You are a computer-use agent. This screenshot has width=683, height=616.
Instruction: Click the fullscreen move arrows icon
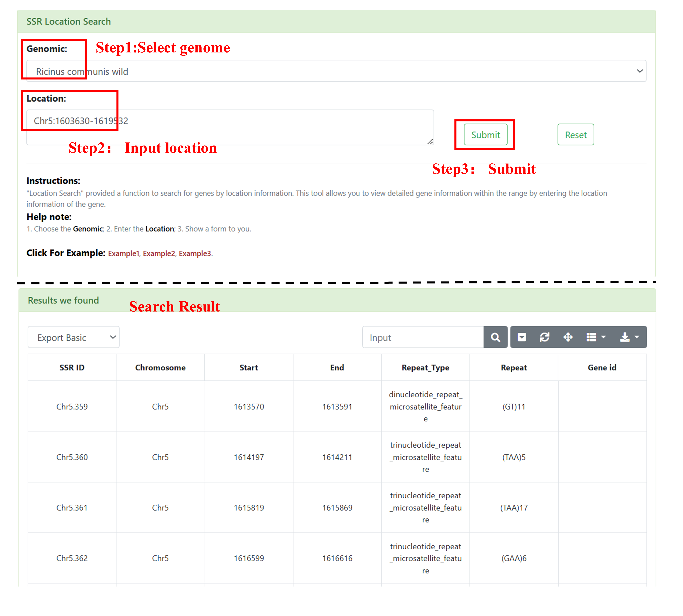[x=568, y=337]
